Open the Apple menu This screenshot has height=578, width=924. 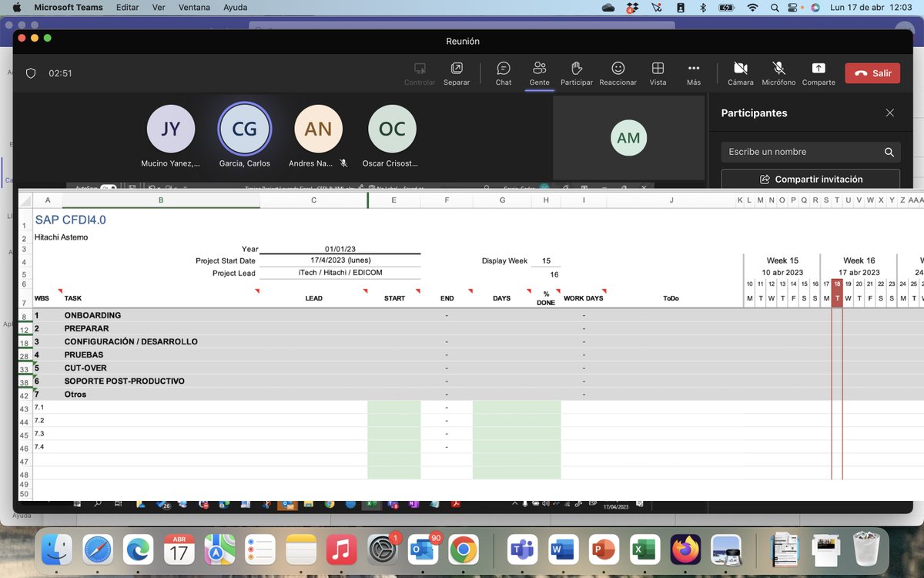coord(16,8)
